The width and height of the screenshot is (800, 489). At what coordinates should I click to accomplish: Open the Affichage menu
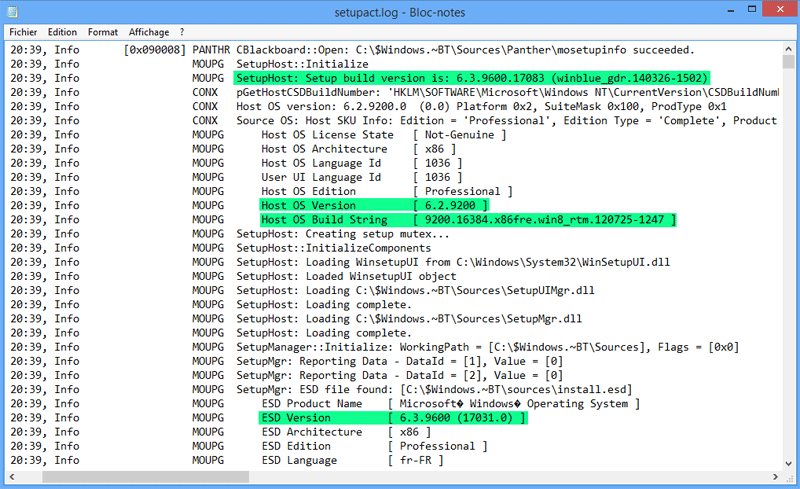pos(147,32)
